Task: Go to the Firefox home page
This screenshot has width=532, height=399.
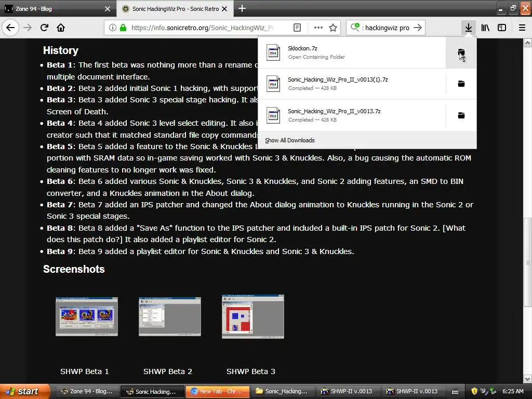Action: [61, 28]
